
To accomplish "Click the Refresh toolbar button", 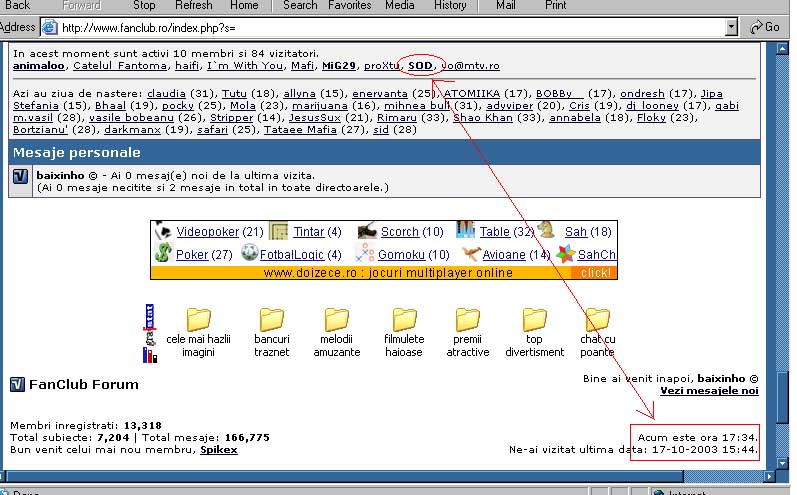I will click(193, 5).
